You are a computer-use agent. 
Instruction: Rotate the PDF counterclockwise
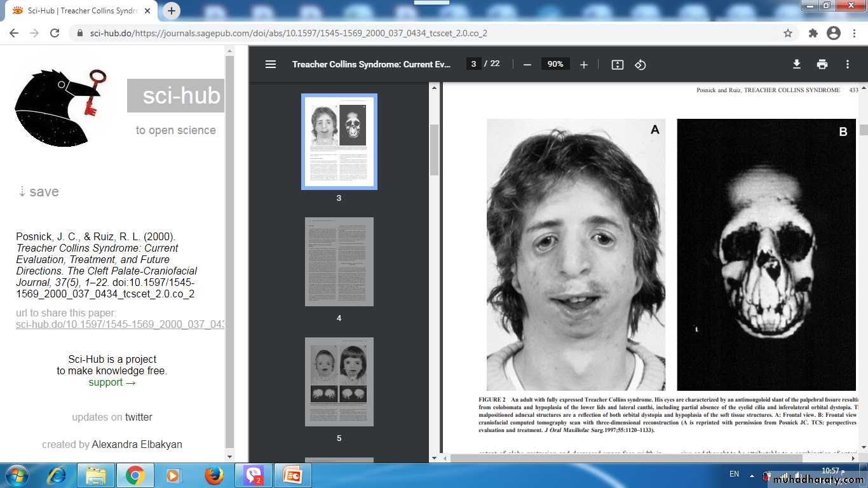click(x=641, y=64)
